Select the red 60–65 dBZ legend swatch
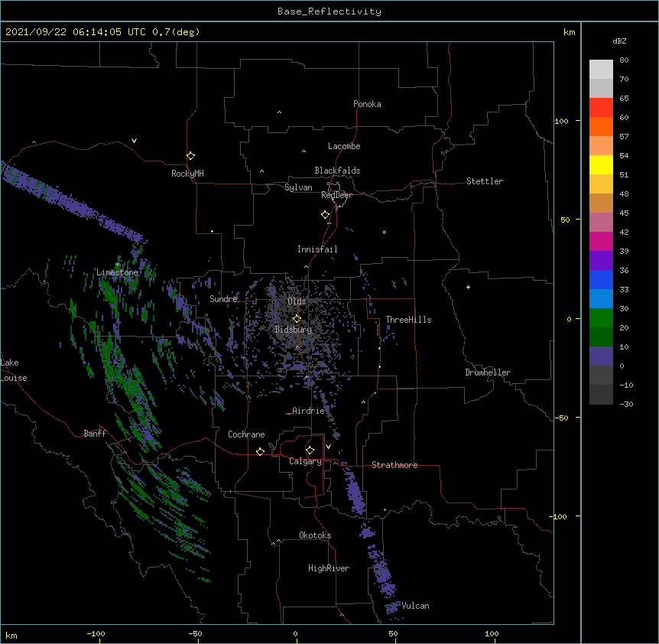659x644 pixels. pyautogui.click(x=601, y=108)
